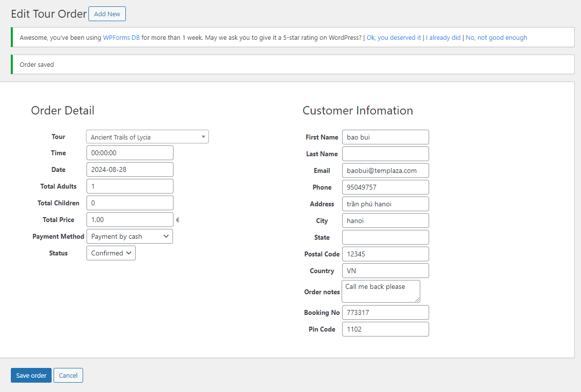The image size is (581, 392).
Task: Select the Total Children field
Action: pos(130,203)
